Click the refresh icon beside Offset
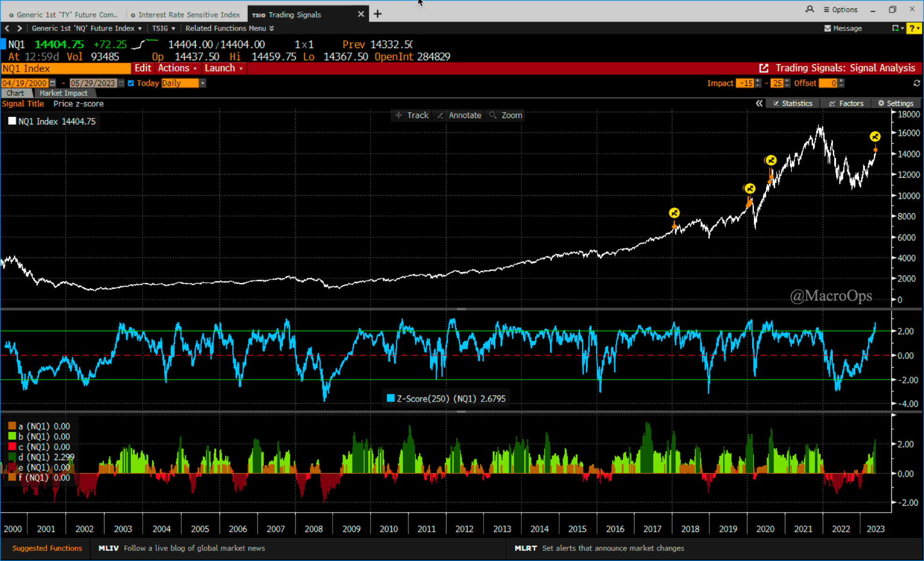Viewport: 924px width, 561px height. (x=916, y=83)
